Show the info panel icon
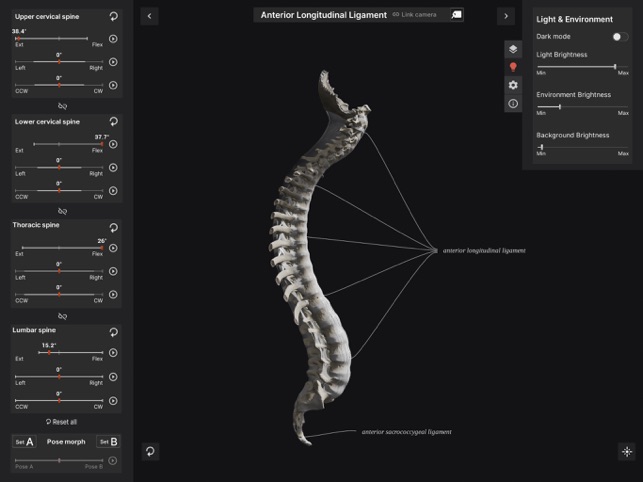Viewport: 643px width, 482px height. click(x=513, y=103)
